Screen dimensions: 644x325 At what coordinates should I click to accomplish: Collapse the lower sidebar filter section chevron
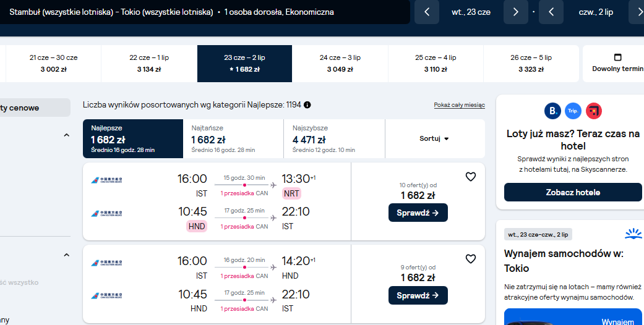point(67,255)
